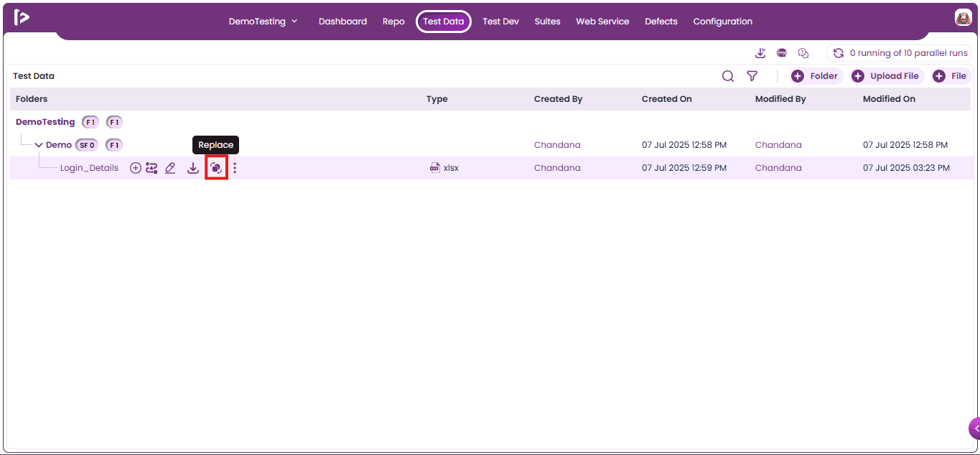
Task: Select the Demo folder name
Action: click(x=59, y=145)
